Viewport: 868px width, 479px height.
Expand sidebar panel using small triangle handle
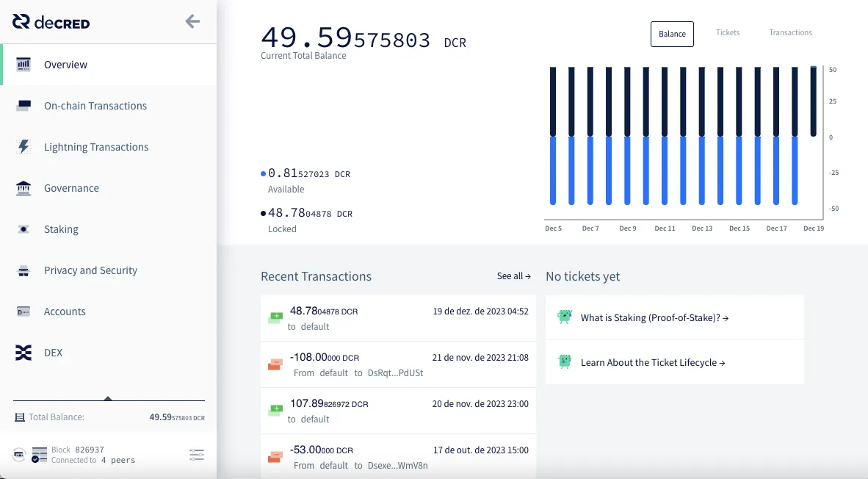click(108, 398)
